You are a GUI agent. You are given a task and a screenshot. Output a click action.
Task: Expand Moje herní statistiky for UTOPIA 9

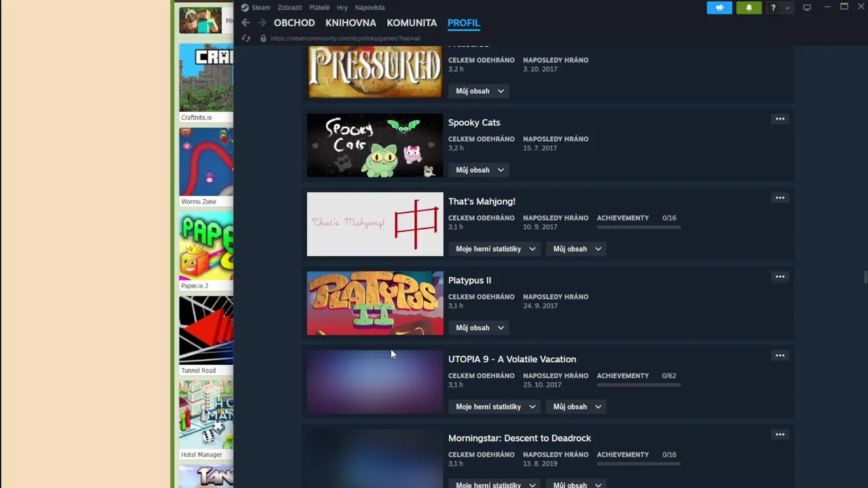coord(495,407)
